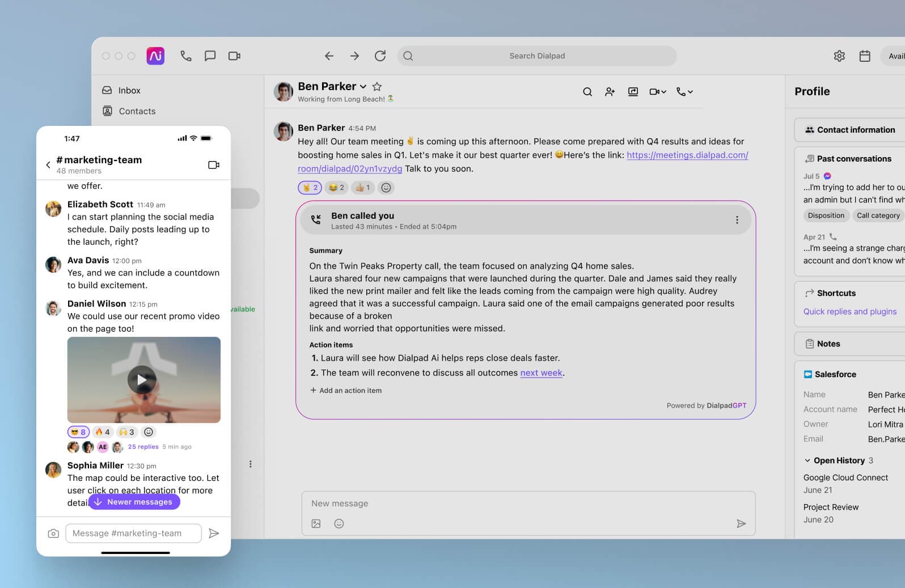This screenshot has height=588, width=905.
Task: Jump to Newer messages button
Action: click(x=134, y=502)
